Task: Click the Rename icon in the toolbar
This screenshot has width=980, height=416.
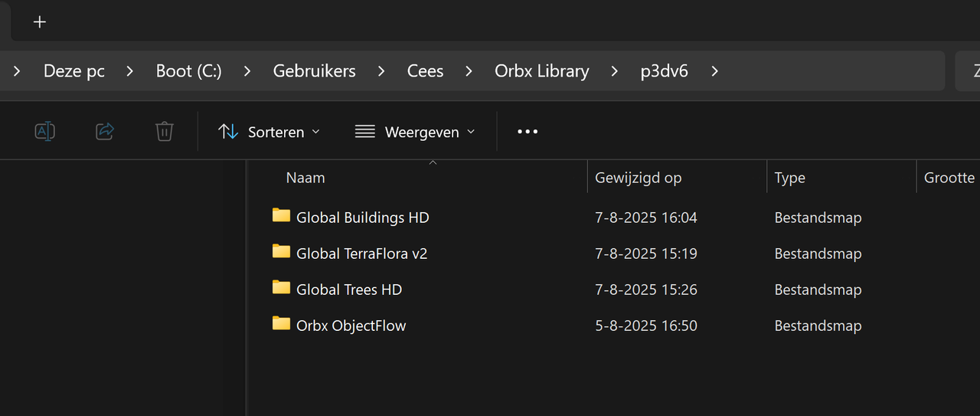Action: point(45,132)
